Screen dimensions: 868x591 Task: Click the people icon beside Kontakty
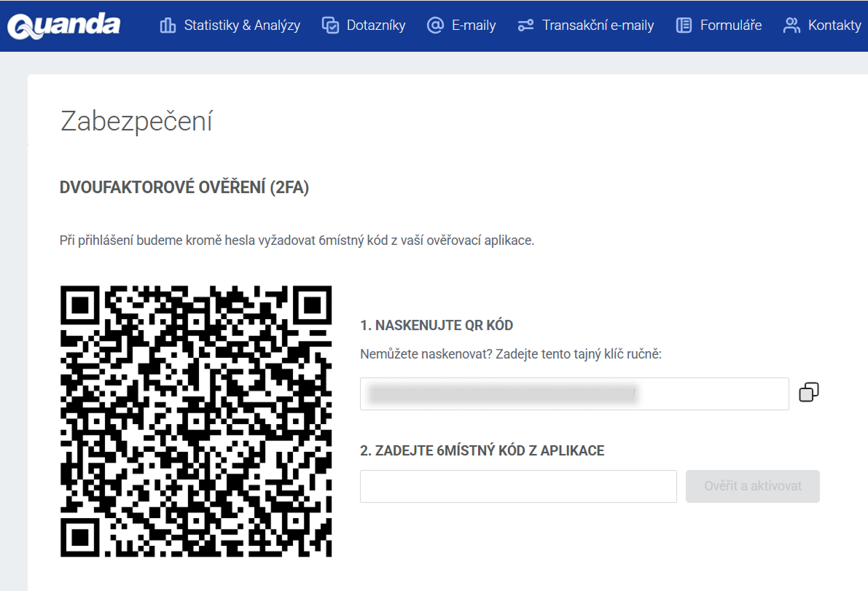pyautogui.click(x=791, y=26)
